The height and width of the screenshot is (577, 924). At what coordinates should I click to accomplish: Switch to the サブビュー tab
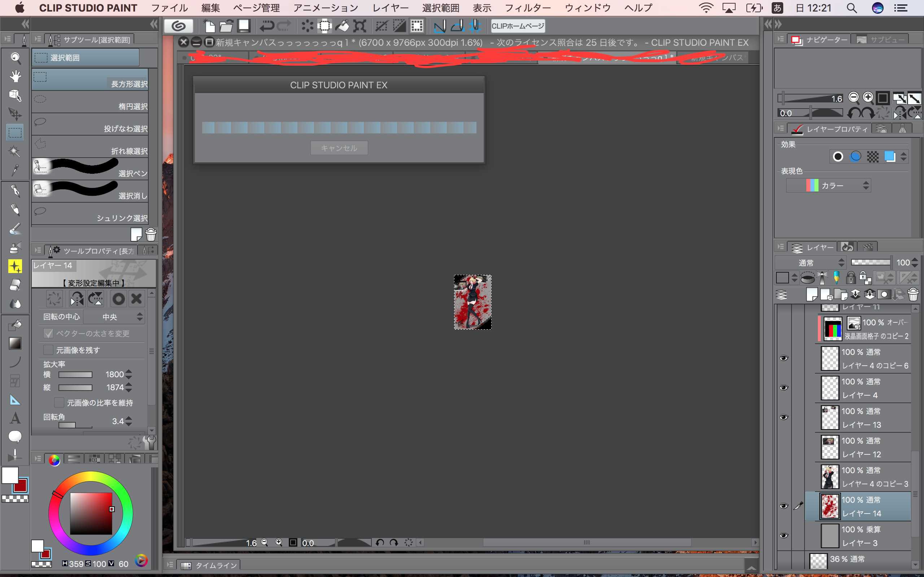point(880,40)
